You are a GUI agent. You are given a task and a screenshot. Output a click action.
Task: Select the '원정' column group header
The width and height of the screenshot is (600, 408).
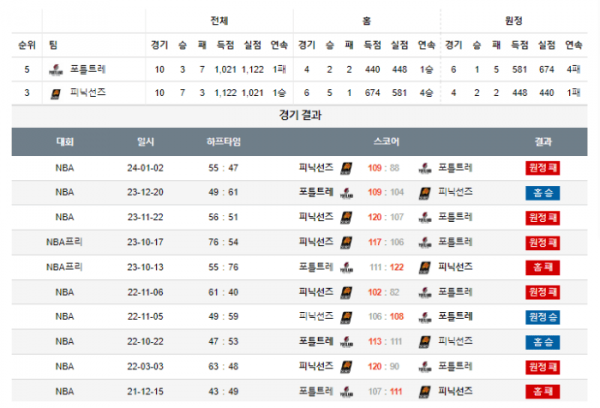[x=514, y=21]
